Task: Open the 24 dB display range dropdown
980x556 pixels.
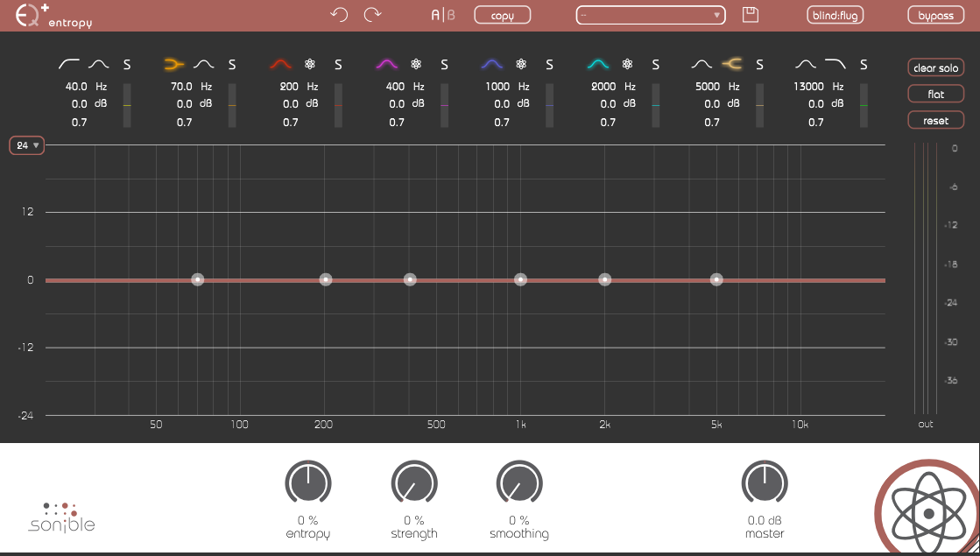Action: point(27,145)
